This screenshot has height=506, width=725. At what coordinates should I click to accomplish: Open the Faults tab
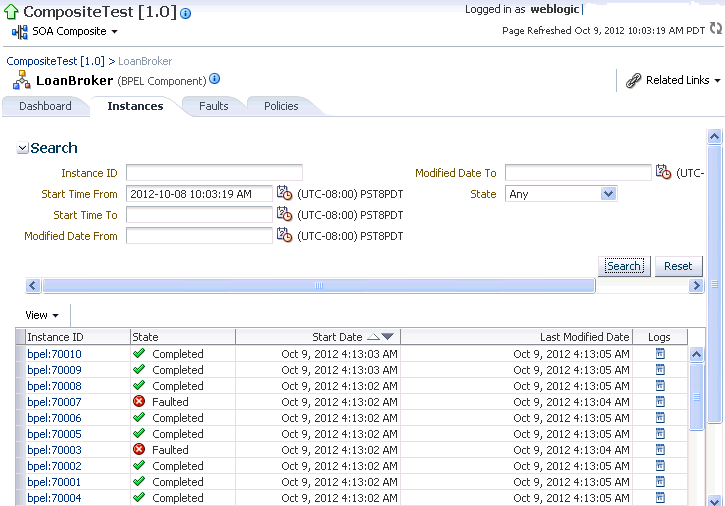(214, 106)
